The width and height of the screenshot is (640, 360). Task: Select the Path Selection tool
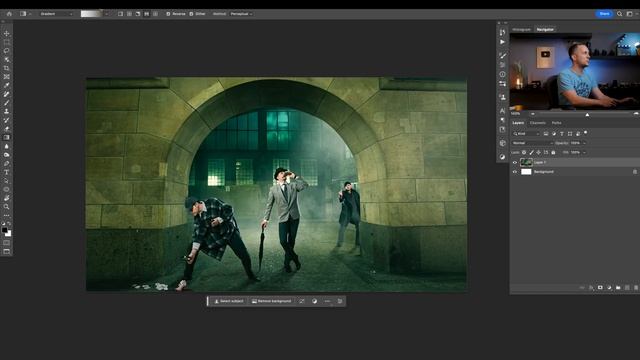(7, 181)
